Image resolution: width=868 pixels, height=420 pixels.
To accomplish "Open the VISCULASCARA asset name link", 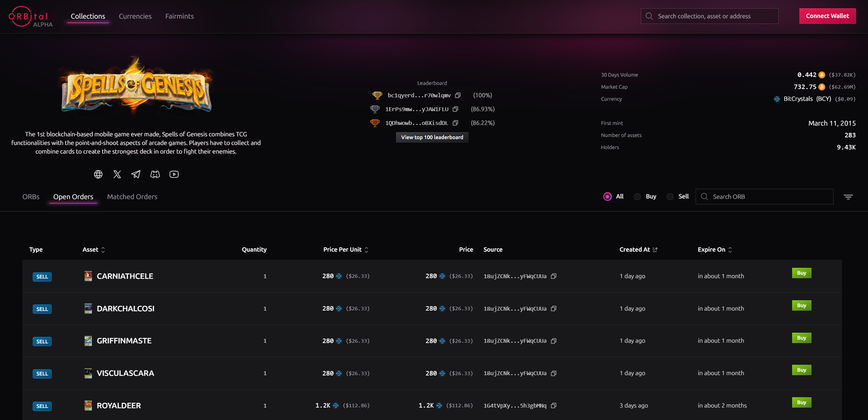I will click(x=125, y=373).
